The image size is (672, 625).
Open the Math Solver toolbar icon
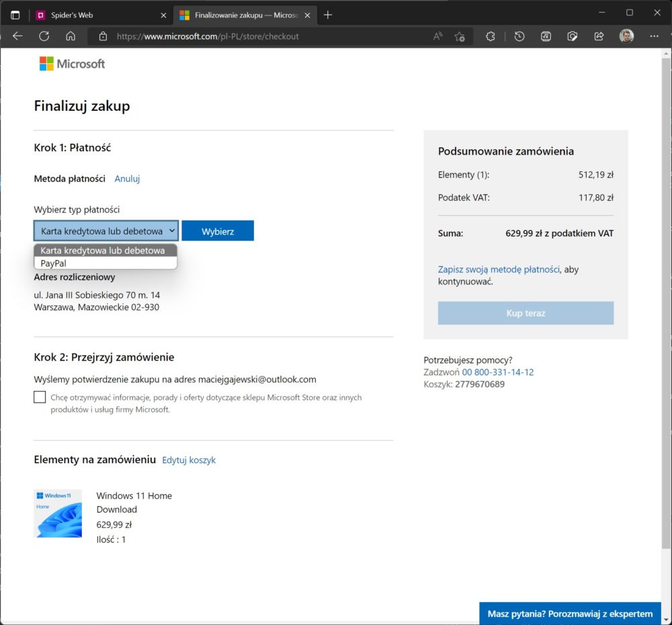coord(546,36)
